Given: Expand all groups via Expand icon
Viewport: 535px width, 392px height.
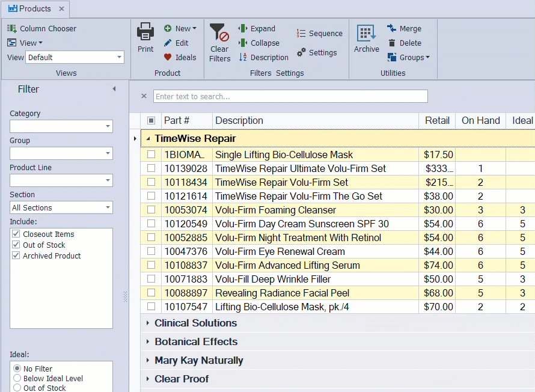Looking at the screenshot, I should pos(243,28).
